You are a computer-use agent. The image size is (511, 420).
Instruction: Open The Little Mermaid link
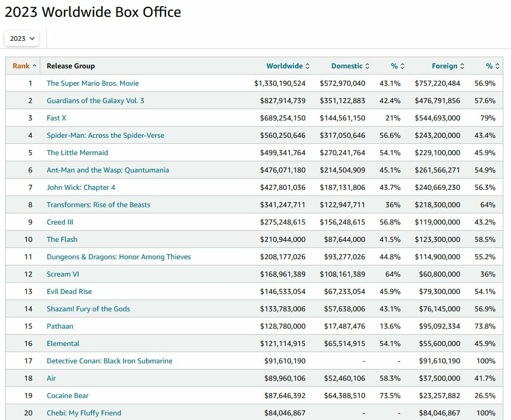click(x=77, y=153)
